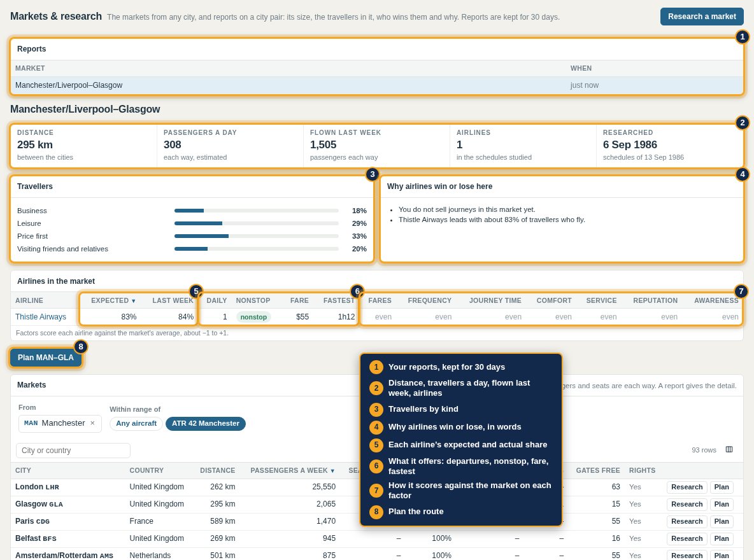This screenshot has height=560, width=754.
Task: Focus the City or country filter field
Action: click(73, 451)
